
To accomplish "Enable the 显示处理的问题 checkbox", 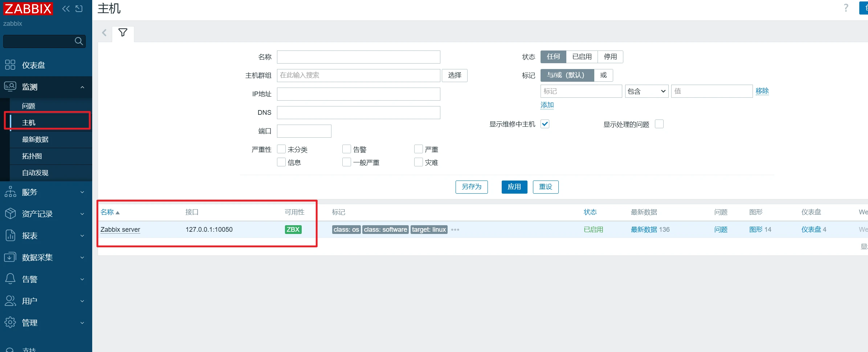I will pos(659,124).
